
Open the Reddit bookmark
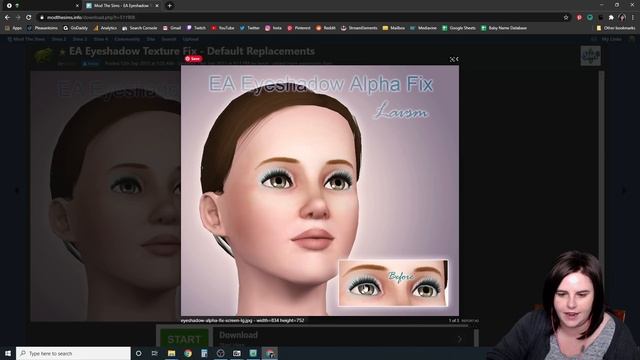tap(326, 28)
